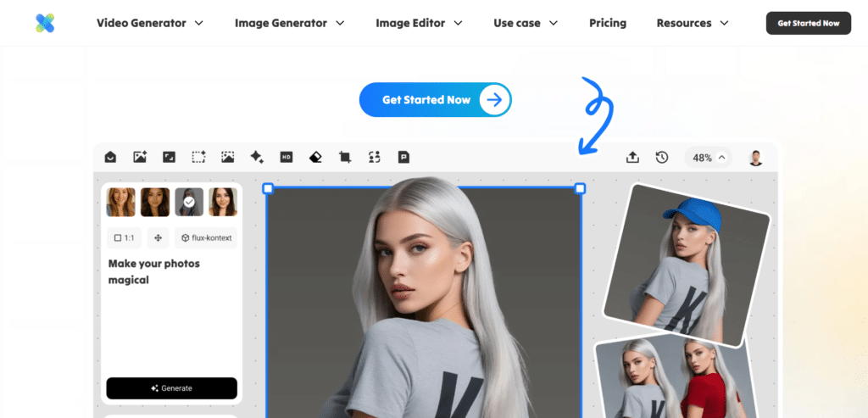Open the Pricing page
The height and width of the screenshot is (418, 868).
(x=608, y=23)
